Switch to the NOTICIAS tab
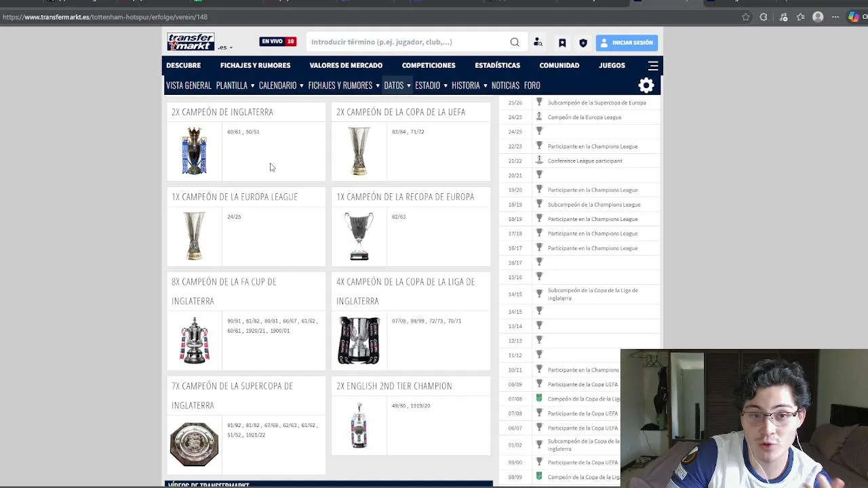The height and width of the screenshot is (488, 868). [x=505, y=85]
